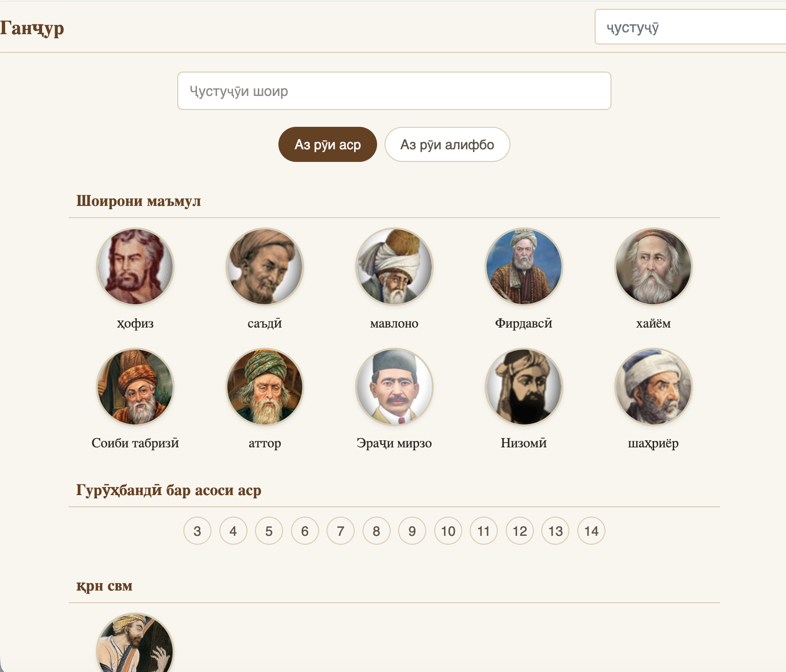Click the Ганҷур site logo

32,28
